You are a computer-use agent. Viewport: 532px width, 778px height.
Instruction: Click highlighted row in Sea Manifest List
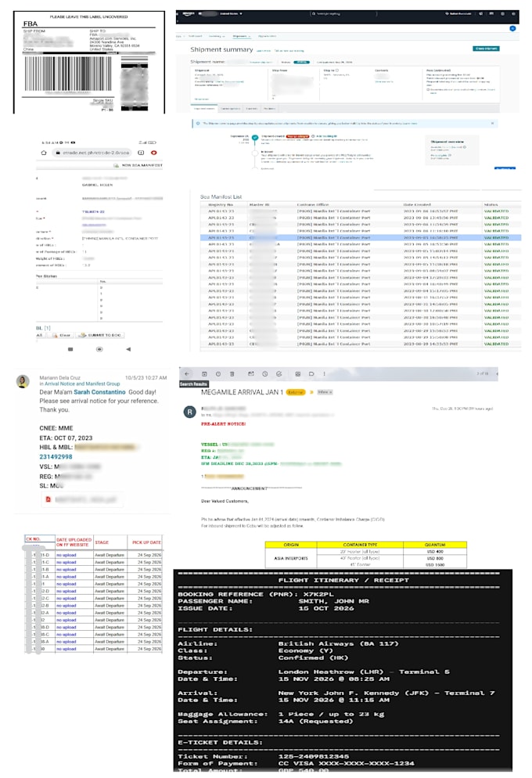click(361, 238)
